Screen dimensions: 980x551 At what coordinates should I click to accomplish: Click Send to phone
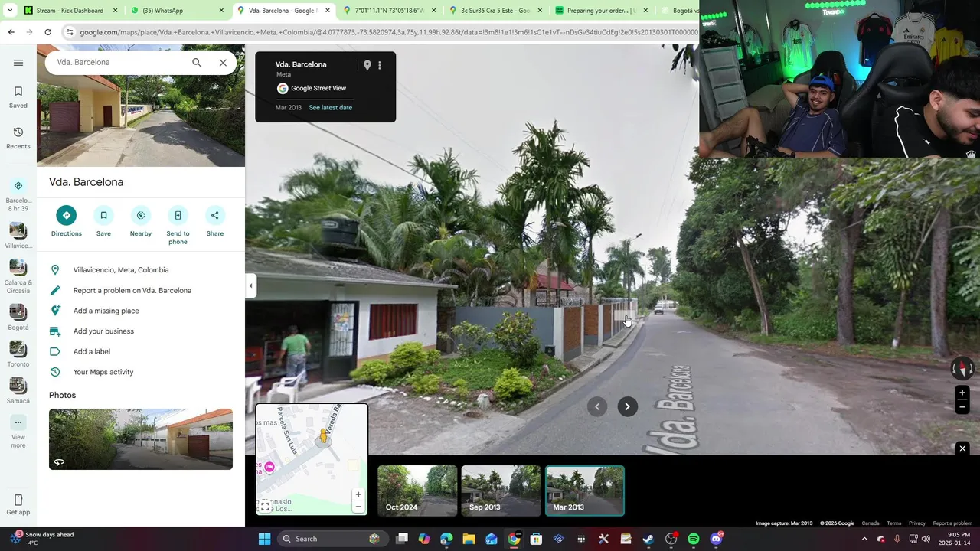click(178, 225)
